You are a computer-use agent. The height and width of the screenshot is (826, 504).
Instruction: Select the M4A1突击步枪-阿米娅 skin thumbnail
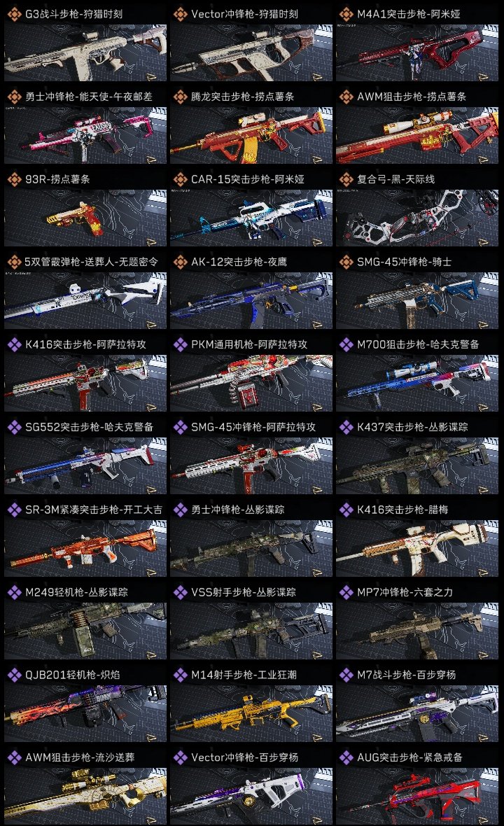pos(417,52)
